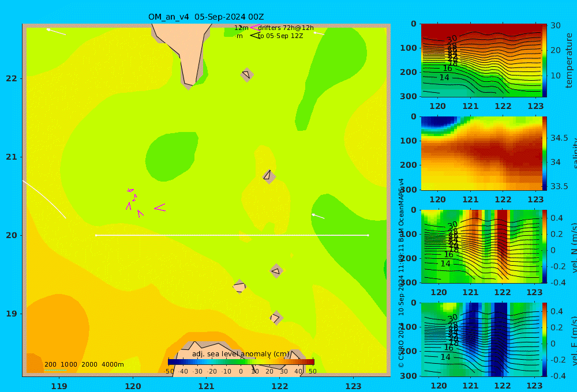Click longitude label 121 on main map axis

click(x=206, y=386)
